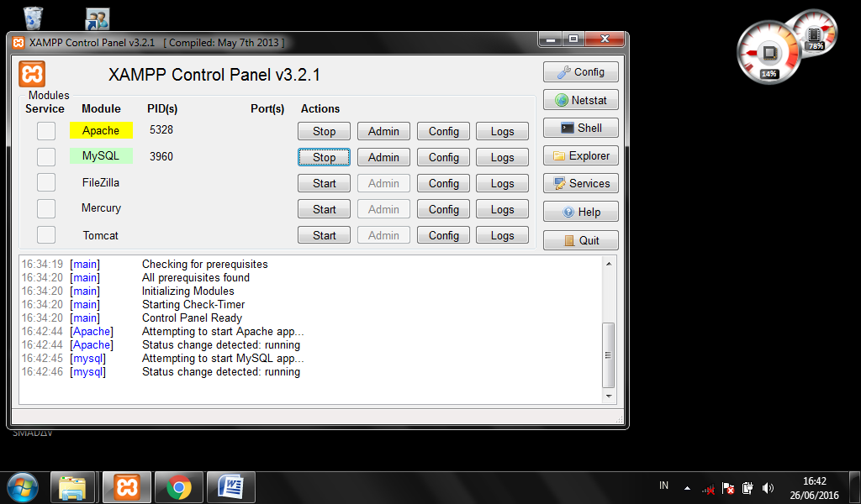
Task: Quit the XAMPP Control Panel
Action: pyautogui.click(x=579, y=239)
